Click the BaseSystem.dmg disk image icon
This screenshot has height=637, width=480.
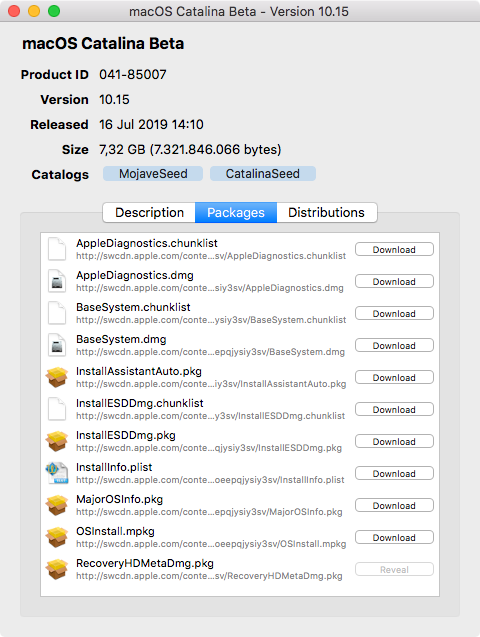point(57,345)
